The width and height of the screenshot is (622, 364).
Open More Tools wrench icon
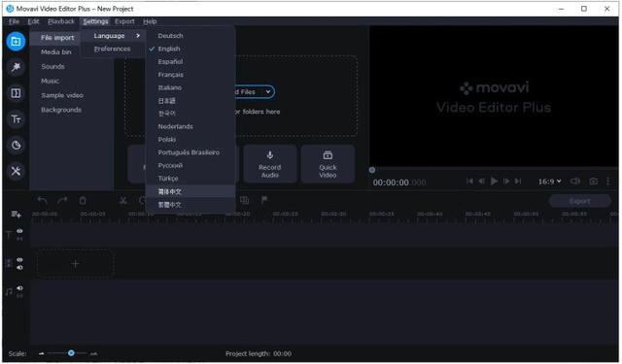[x=16, y=171]
